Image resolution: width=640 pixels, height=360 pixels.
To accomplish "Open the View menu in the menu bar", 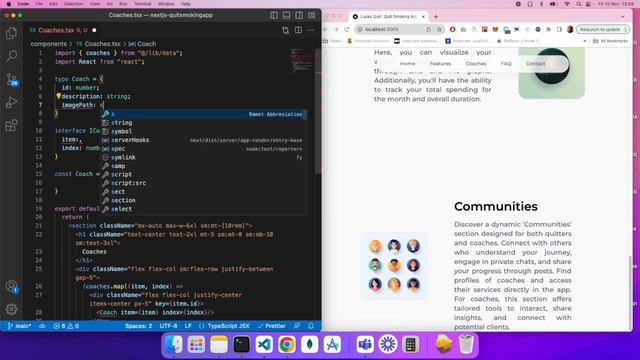I will pyautogui.click(x=95, y=4).
